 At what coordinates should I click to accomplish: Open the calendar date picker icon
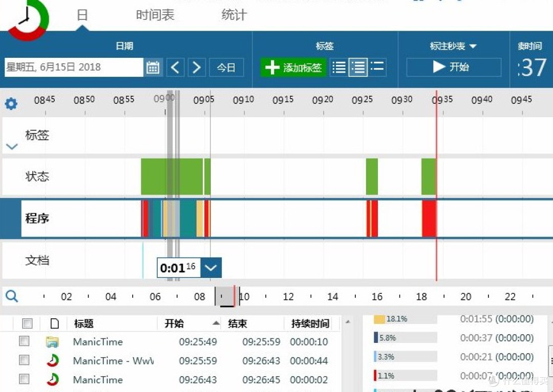point(153,67)
